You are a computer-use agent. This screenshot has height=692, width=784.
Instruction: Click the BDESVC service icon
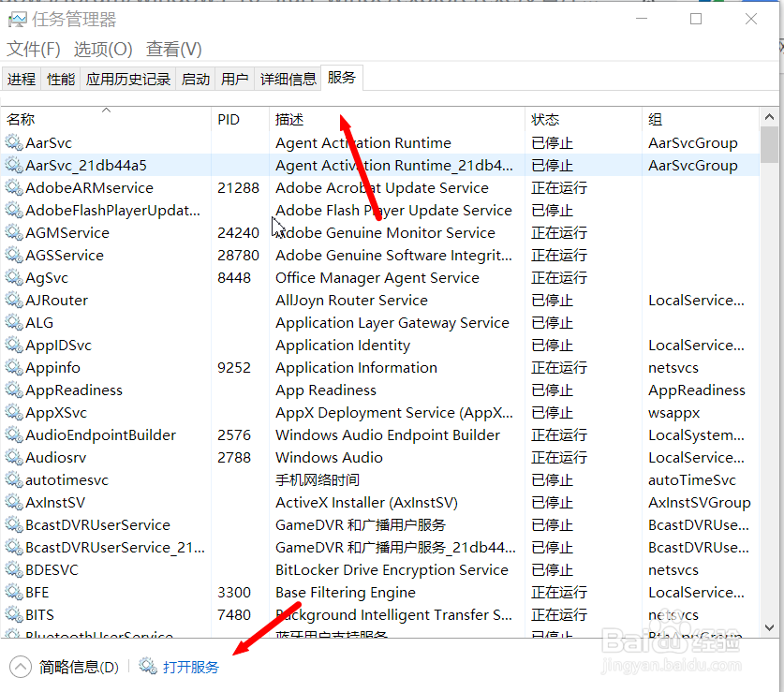point(14,570)
